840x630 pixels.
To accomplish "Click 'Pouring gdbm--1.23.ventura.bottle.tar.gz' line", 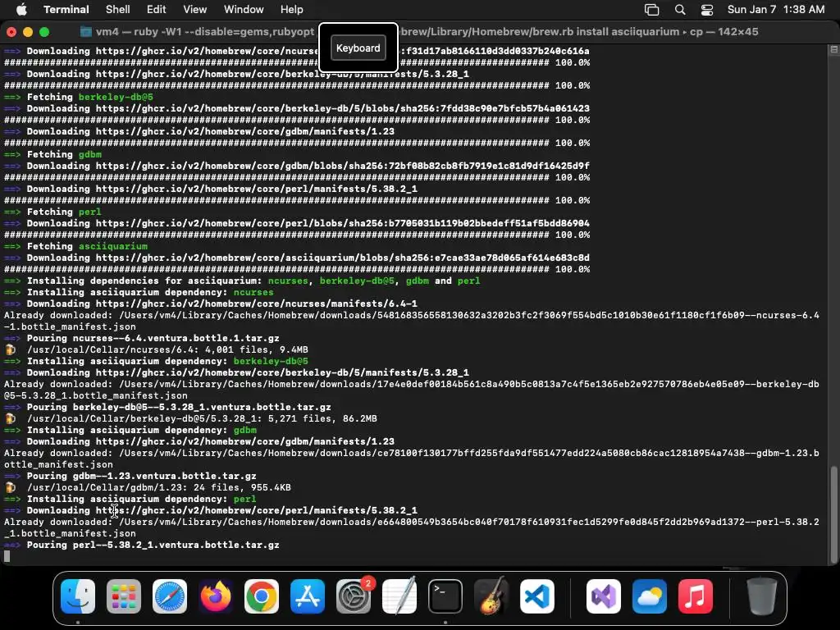I will 130,476.
